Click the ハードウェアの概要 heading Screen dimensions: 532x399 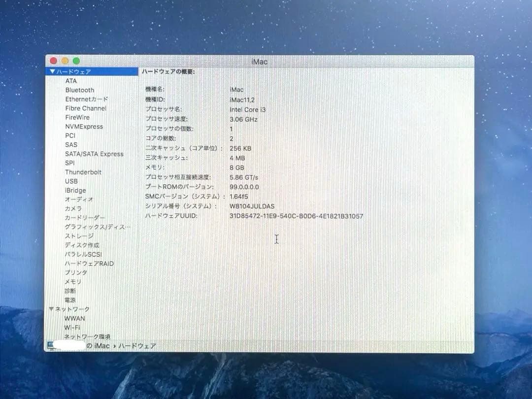pyautogui.click(x=168, y=71)
